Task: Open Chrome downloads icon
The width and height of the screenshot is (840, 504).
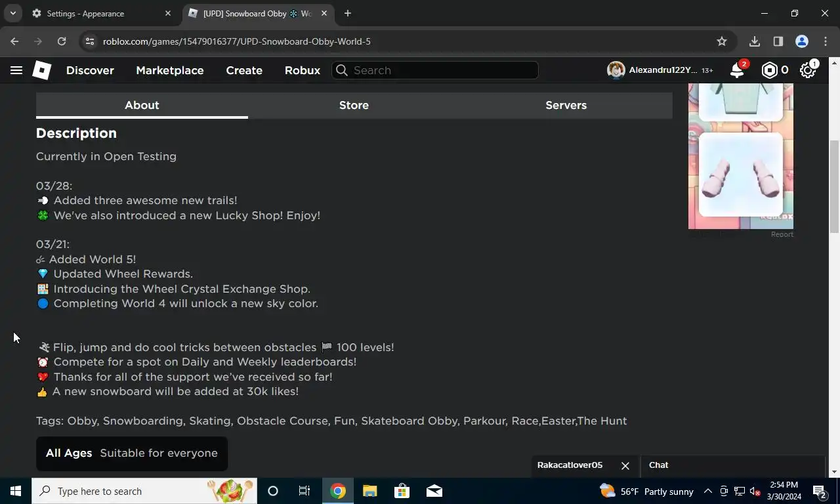Action: (x=755, y=41)
